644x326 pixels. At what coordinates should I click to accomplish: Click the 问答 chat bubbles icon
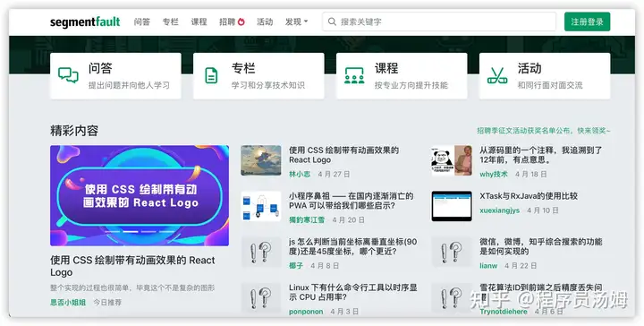(68, 75)
